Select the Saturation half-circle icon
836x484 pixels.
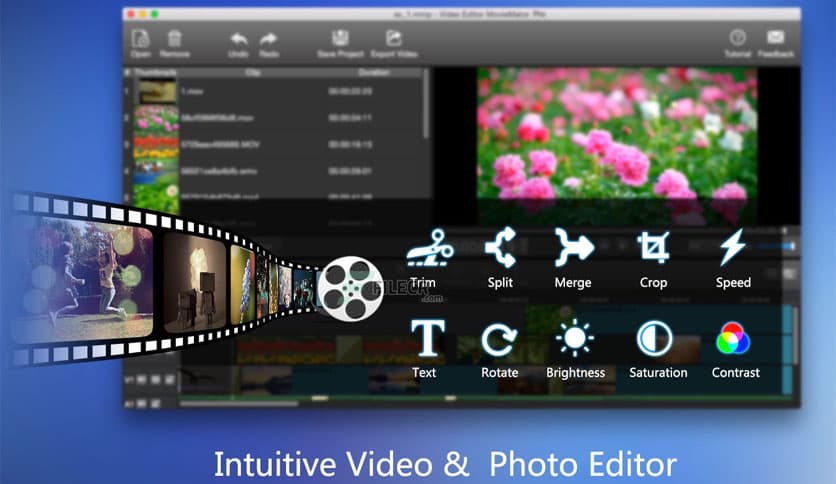tap(654, 338)
